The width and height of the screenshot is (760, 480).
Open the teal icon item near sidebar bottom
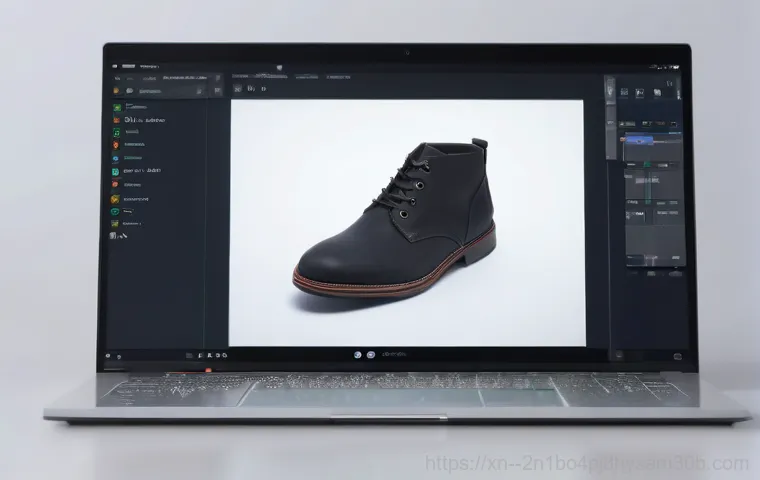(x=117, y=211)
